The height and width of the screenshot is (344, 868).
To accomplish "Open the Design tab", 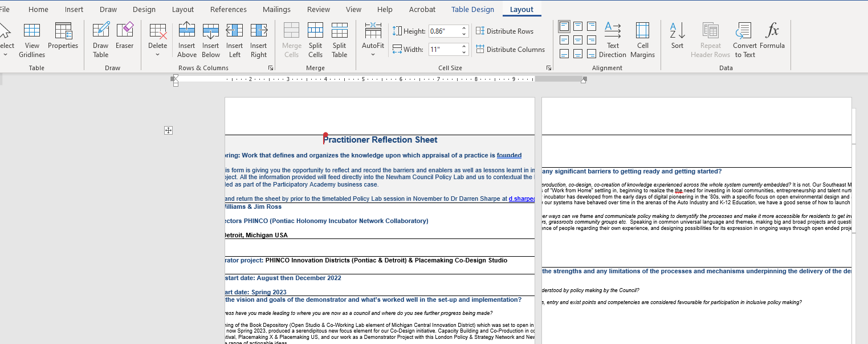I will click(x=144, y=10).
